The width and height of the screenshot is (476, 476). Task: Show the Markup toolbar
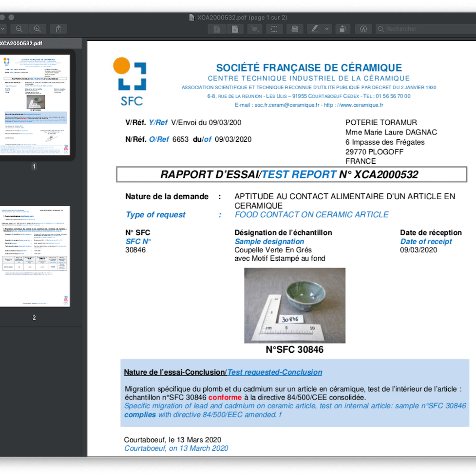[x=363, y=29]
